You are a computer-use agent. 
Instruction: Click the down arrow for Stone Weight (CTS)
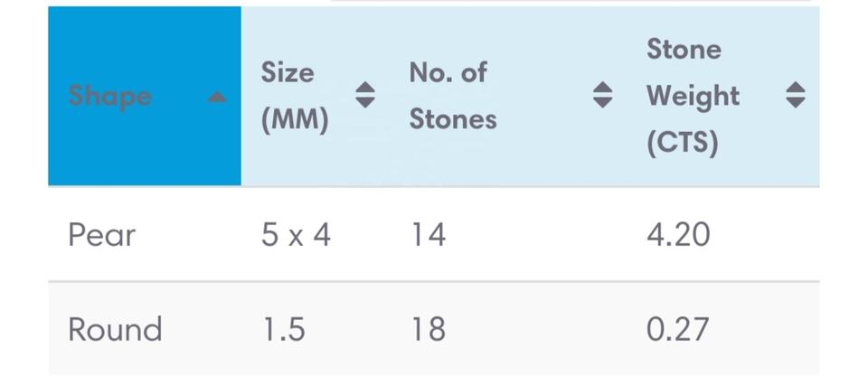pos(795,103)
